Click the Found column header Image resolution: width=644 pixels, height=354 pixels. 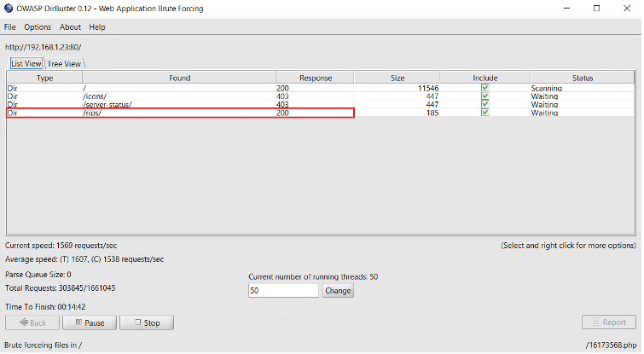point(179,78)
